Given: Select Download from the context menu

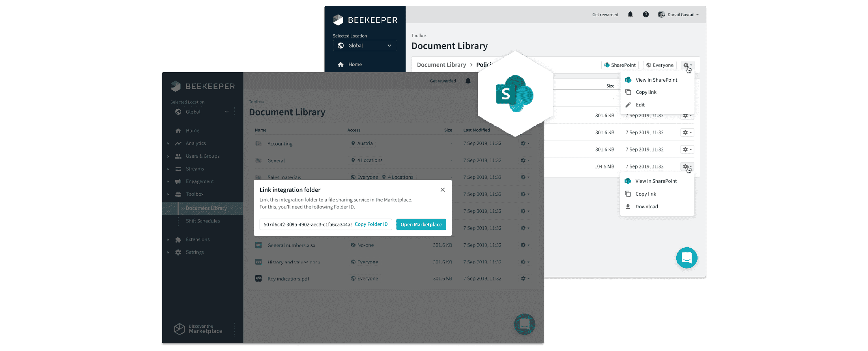Looking at the screenshot, I should (646, 207).
